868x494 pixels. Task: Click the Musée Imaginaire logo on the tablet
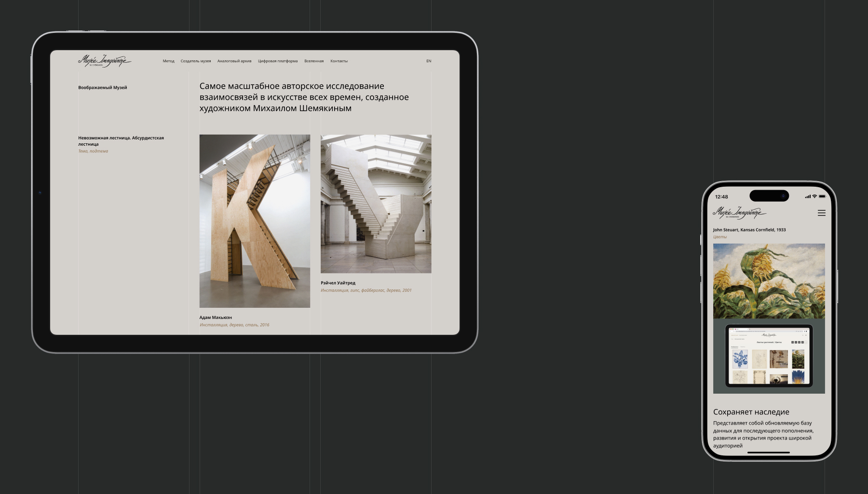click(104, 61)
